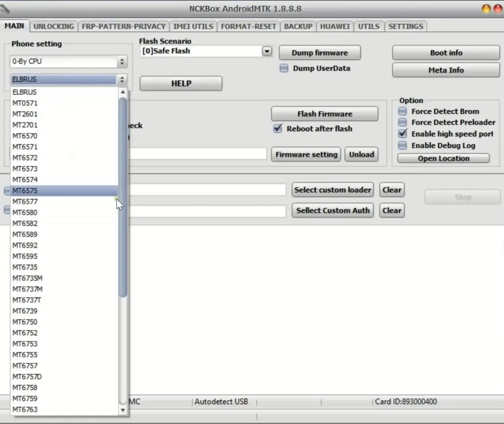Select MT6575 in the CPU list
The image size is (504, 424).
tap(64, 191)
